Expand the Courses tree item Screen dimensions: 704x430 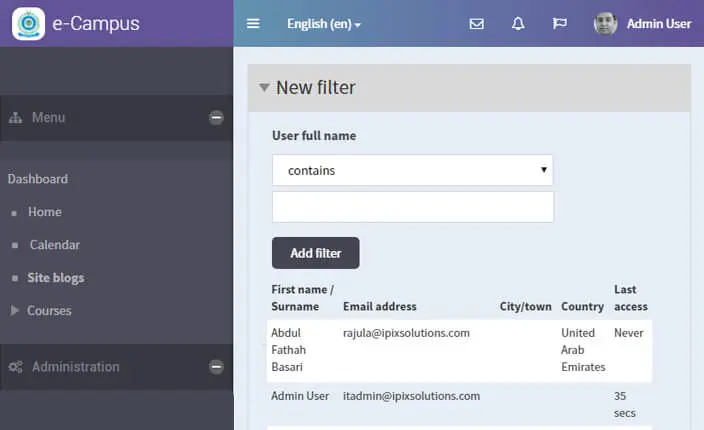tap(15, 311)
